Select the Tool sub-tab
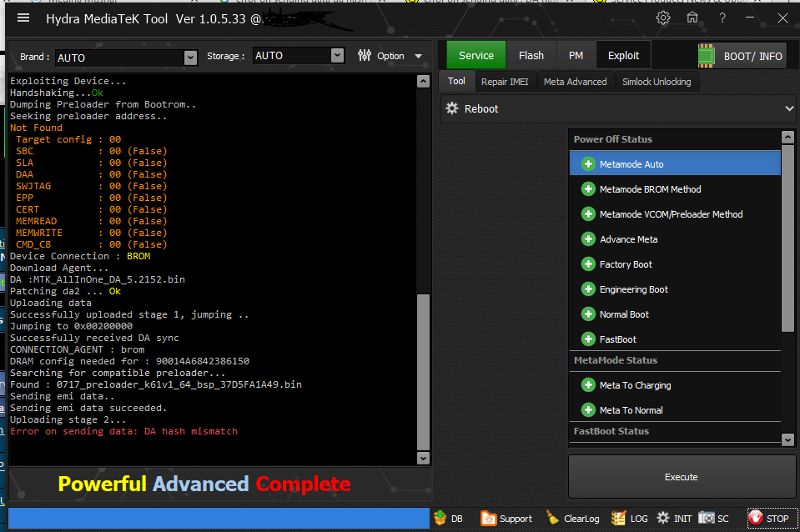The image size is (800, 532). tap(456, 81)
